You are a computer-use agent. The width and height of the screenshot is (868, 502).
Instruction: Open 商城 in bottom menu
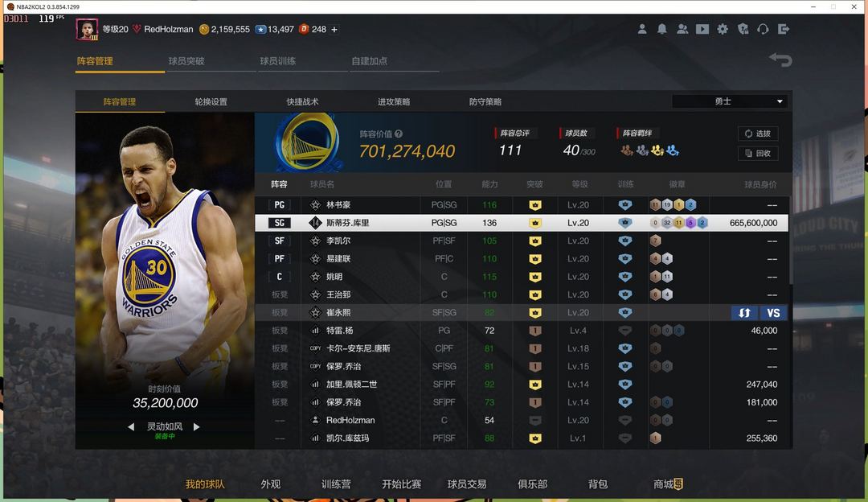tap(668, 484)
